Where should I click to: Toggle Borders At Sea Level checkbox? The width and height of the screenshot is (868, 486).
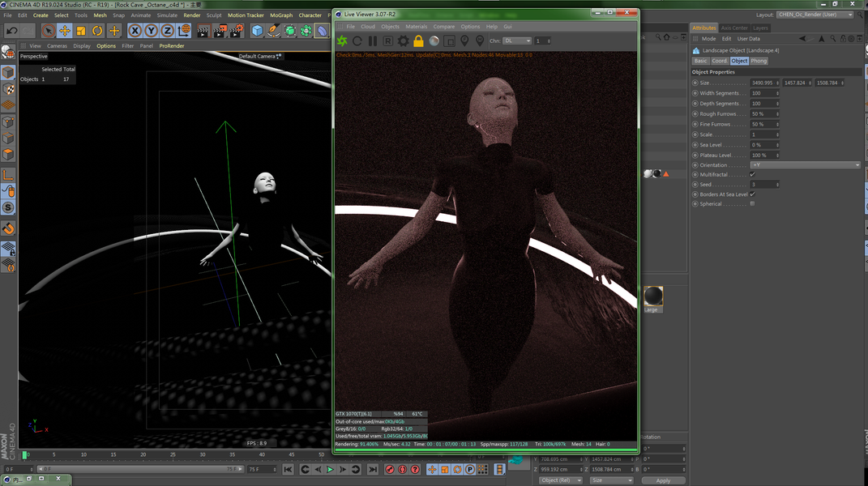coord(752,194)
